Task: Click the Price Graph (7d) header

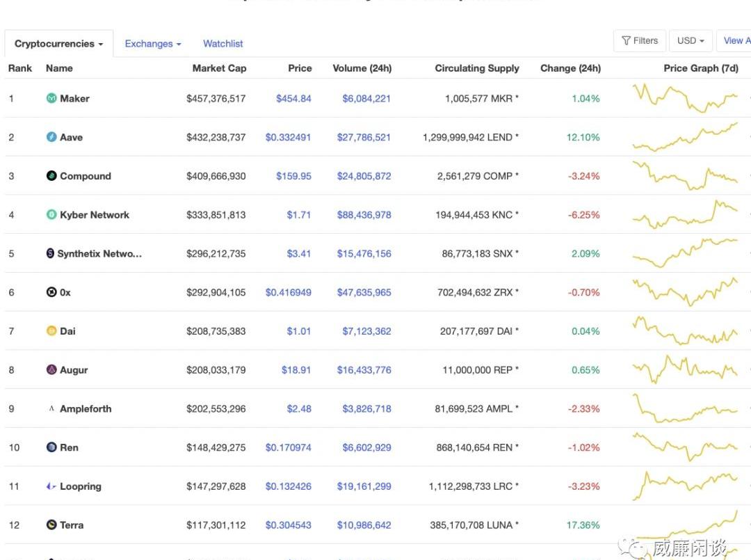Action: click(x=701, y=68)
